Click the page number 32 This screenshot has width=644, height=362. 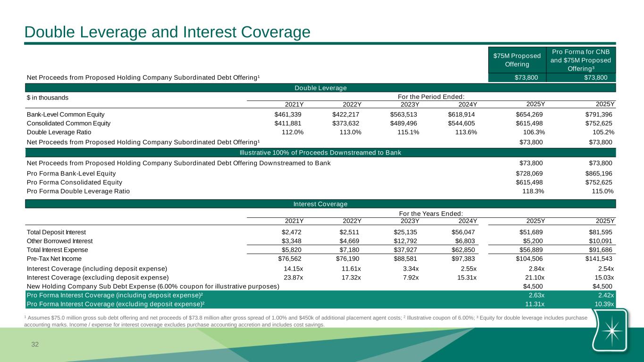(x=34, y=345)
